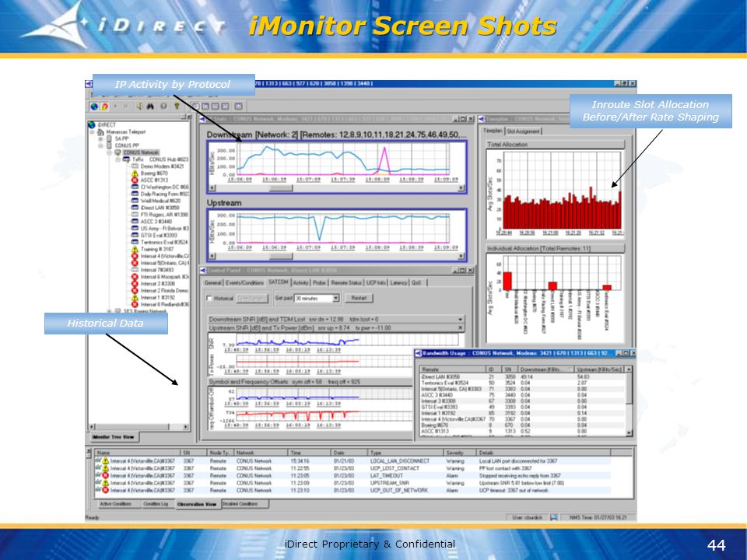Switch to the Condition Log tab

tap(156, 504)
